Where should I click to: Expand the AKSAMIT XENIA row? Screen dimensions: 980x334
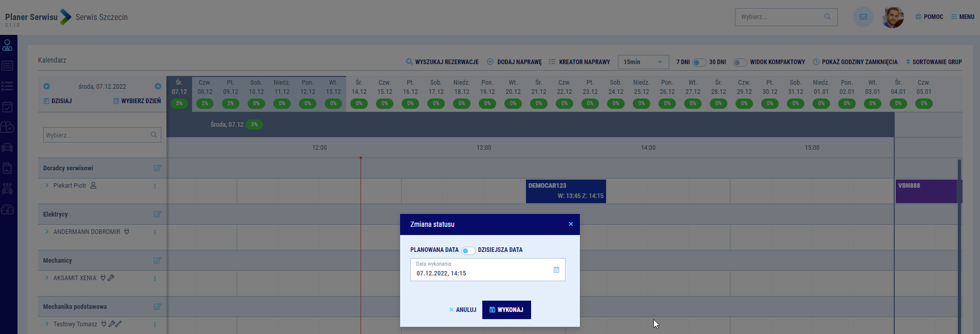point(47,278)
